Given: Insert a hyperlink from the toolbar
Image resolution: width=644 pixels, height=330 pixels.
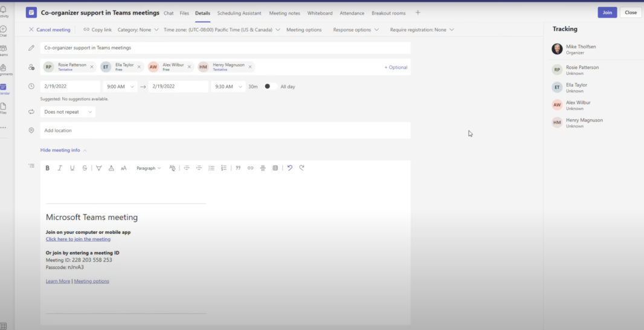Looking at the screenshot, I should (251, 168).
